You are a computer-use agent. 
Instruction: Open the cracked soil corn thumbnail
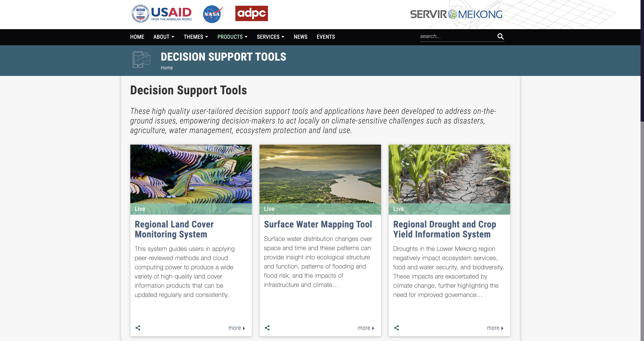click(x=449, y=174)
